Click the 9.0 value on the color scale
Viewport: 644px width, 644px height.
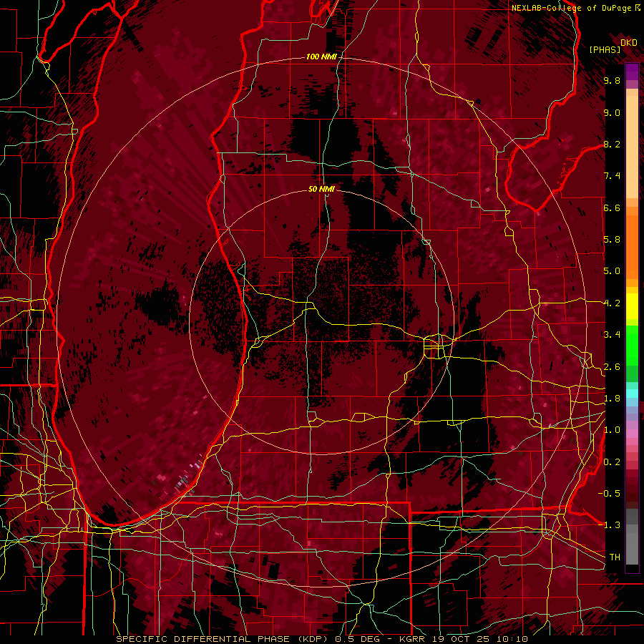[x=612, y=113]
